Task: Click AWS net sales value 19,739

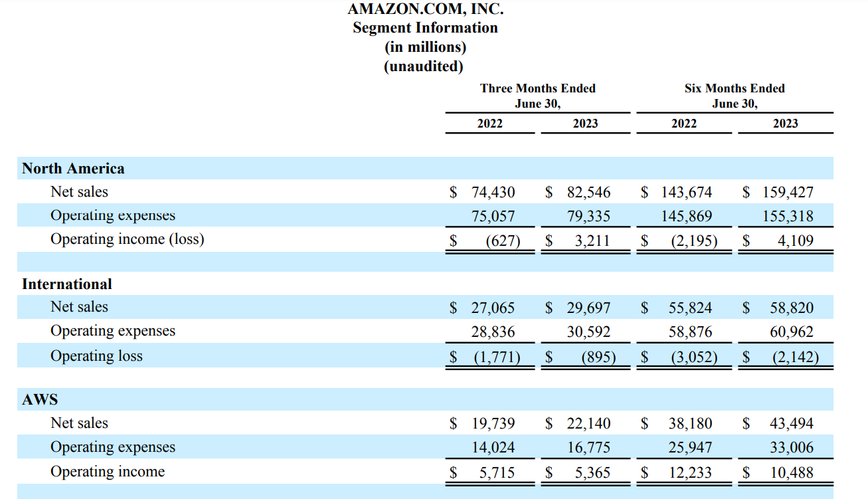Action: pos(493,424)
